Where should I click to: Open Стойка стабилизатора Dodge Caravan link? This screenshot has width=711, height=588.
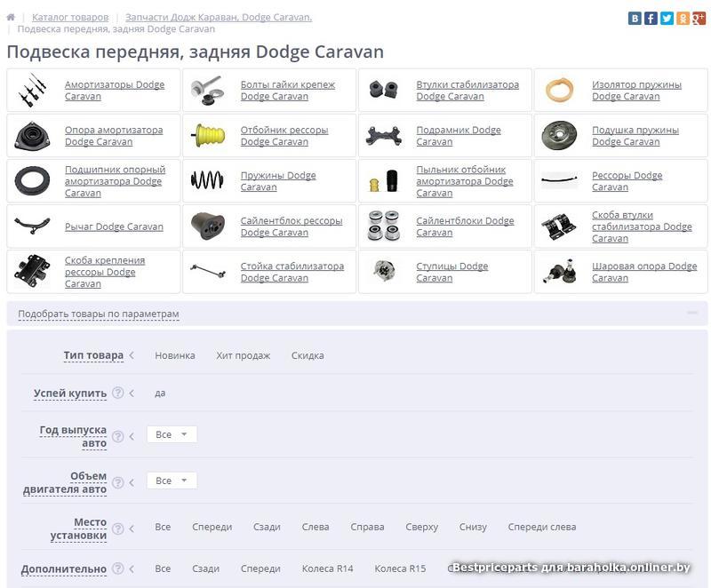point(292,272)
